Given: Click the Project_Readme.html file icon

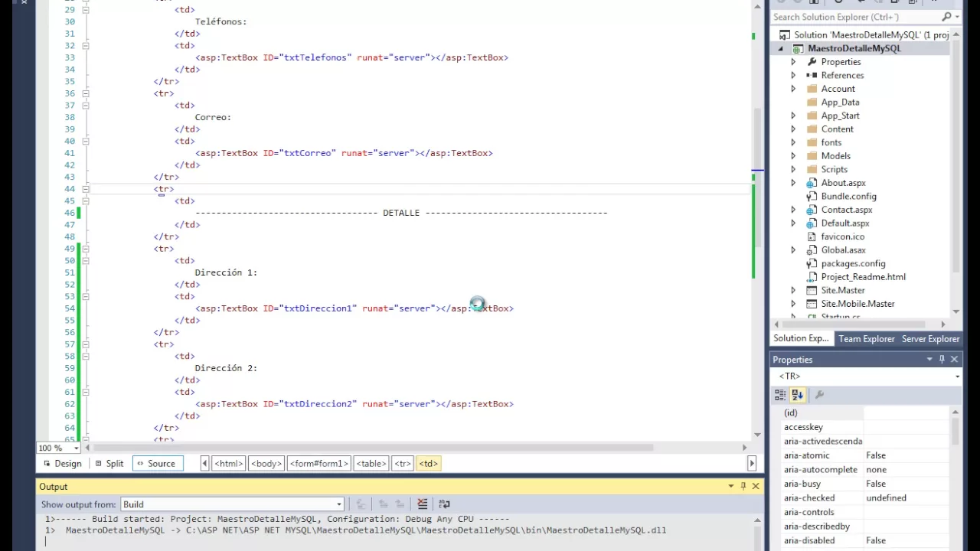Looking at the screenshot, I should click(812, 277).
